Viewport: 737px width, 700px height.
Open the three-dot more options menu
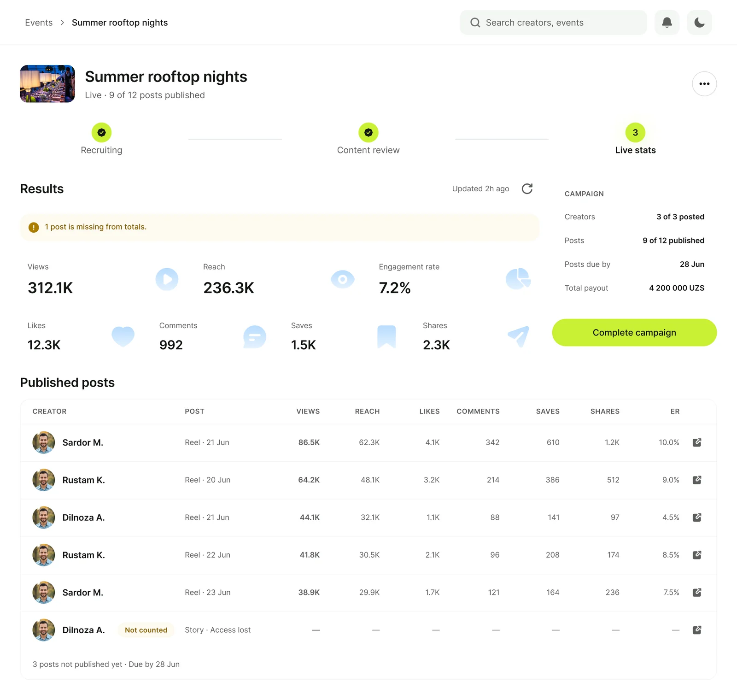tap(704, 84)
